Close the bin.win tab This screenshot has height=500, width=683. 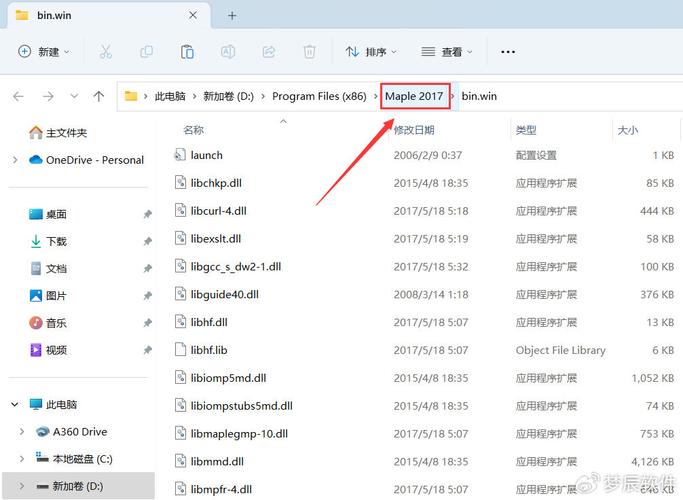193,15
